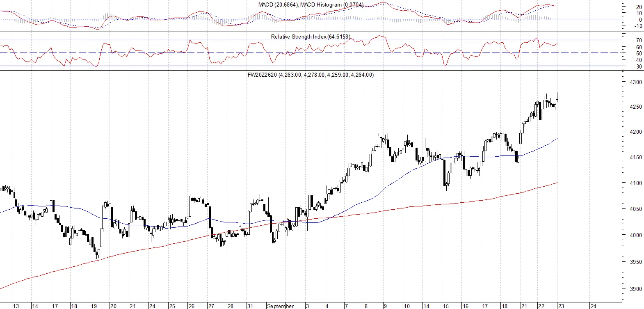Select the 4200 price axis label
Image resolution: width=644 pixels, height=309 pixels.
pyautogui.click(x=636, y=132)
